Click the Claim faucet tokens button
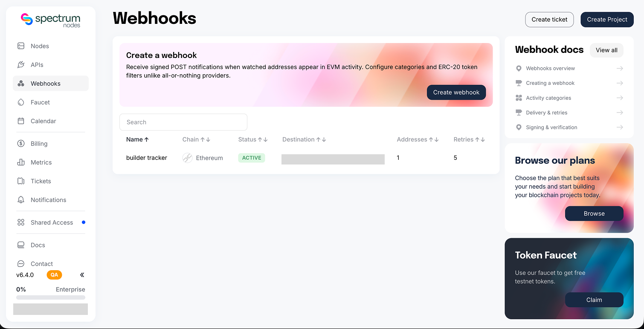Image resolution: width=644 pixels, height=329 pixels. (x=594, y=300)
